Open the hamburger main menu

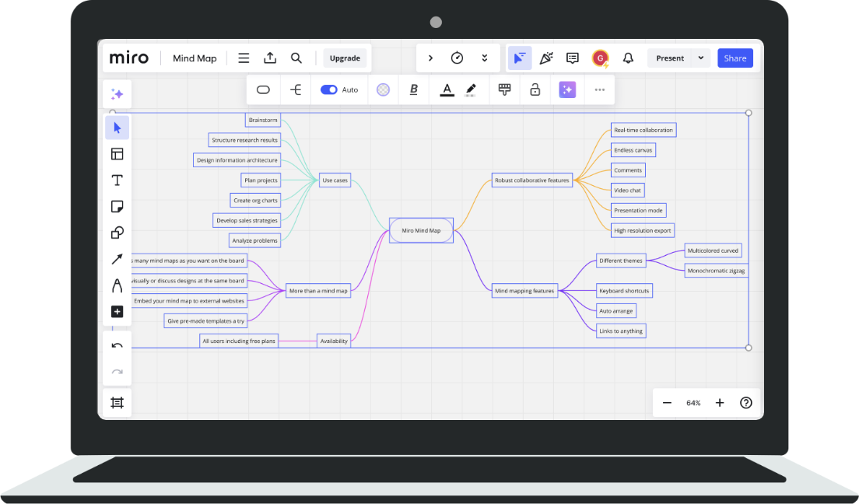244,58
